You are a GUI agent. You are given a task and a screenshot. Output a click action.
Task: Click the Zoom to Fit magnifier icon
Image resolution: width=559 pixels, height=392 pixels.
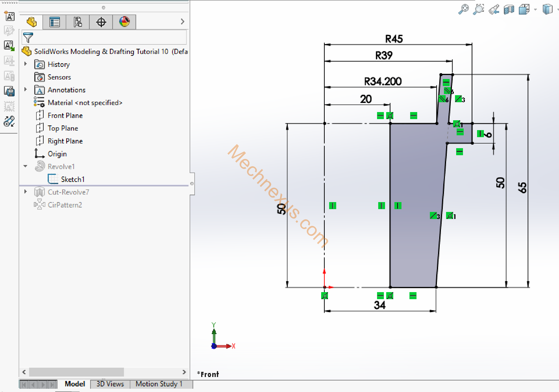point(463,9)
